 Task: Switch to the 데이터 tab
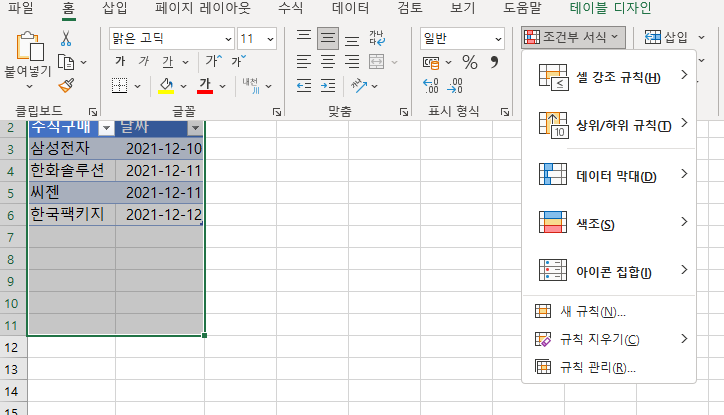[350, 8]
